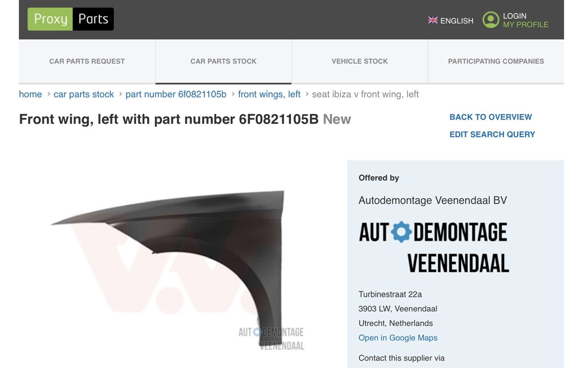
Task: Click Autodemontage Veenendaal BV supplier name
Action: [x=433, y=201]
